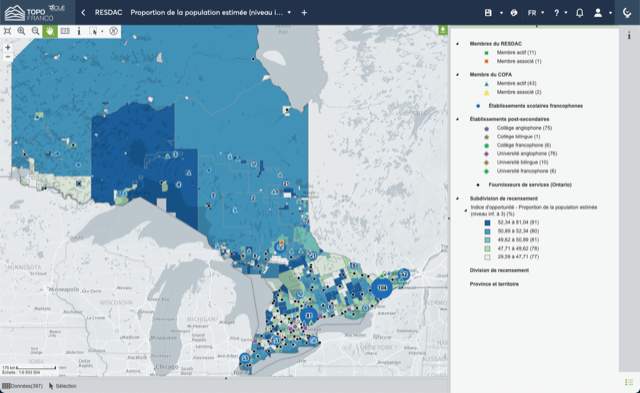This screenshot has height=393, width=640.
Task: Open the help menu dropdown arrow
Action: point(566,13)
